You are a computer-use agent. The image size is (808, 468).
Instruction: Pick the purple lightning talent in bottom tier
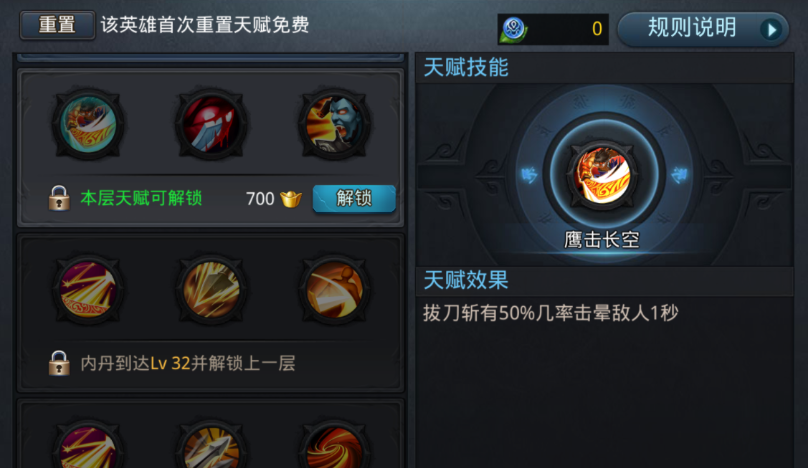click(x=88, y=446)
